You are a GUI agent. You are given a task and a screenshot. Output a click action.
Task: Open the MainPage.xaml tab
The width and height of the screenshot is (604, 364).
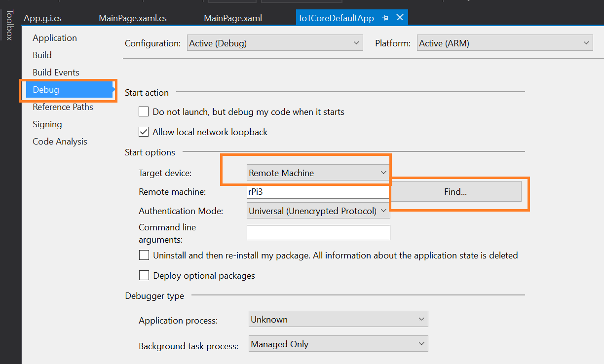[x=233, y=18]
